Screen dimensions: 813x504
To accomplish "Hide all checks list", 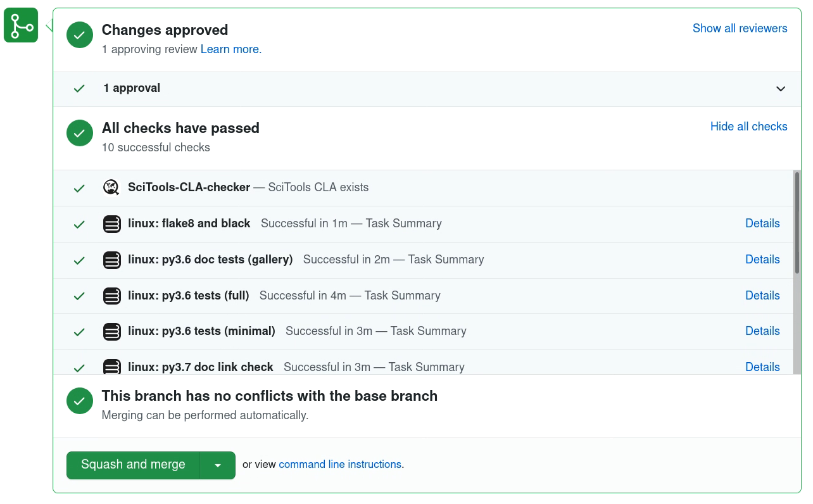I will [749, 127].
